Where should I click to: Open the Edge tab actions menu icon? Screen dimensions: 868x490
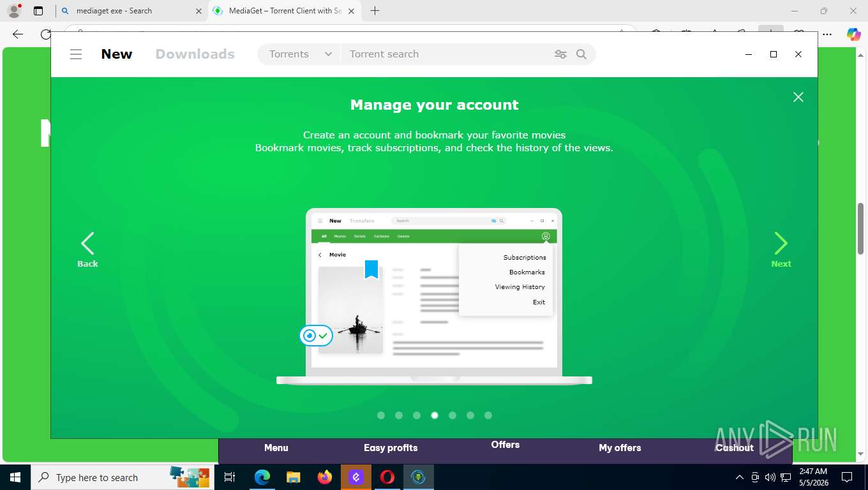coord(38,11)
